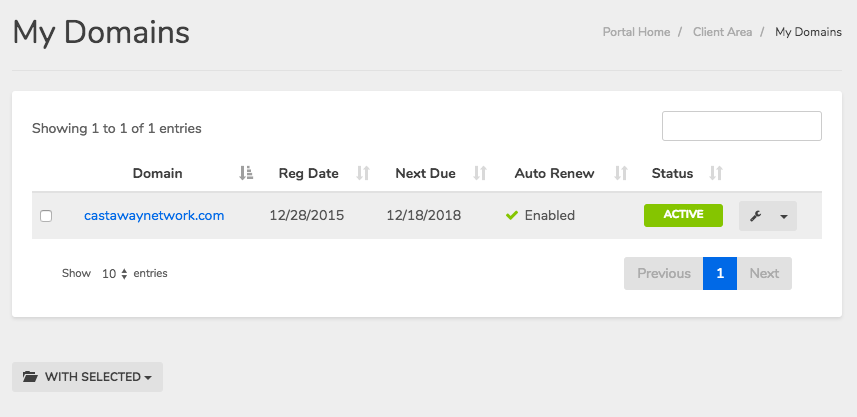Click the Auto Renew sort arrows icon
Image resolution: width=857 pixels, height=417 pixels.
click(621, 173)
